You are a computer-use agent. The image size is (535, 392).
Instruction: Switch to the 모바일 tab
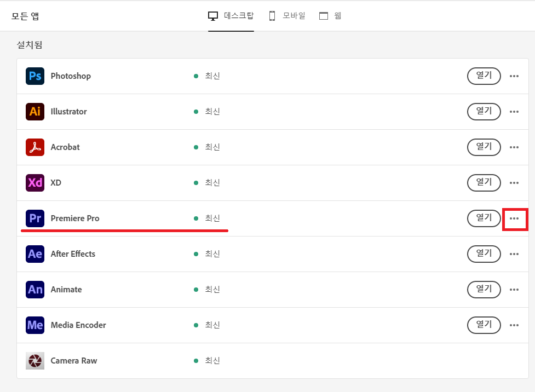click(287, 16)
